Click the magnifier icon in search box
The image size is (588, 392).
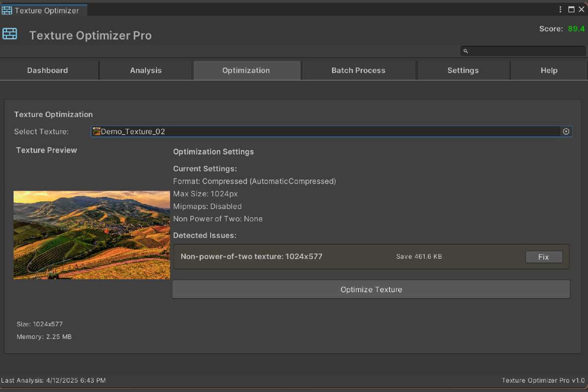click(x=466, y=51)
